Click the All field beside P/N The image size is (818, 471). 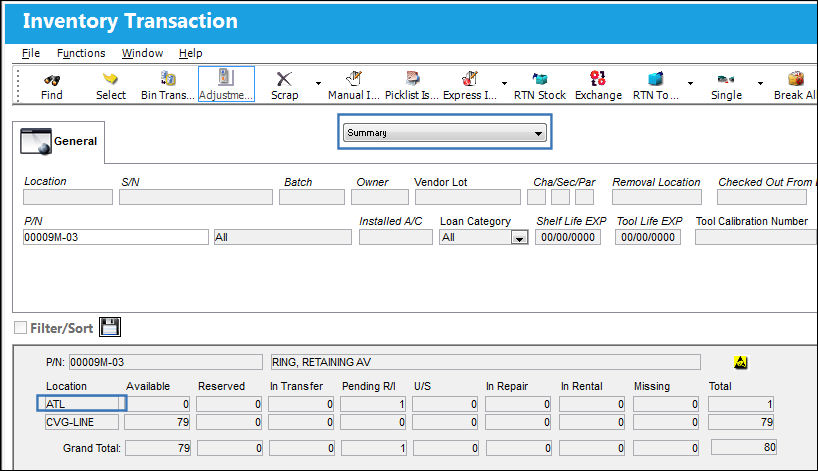point(283,237)
